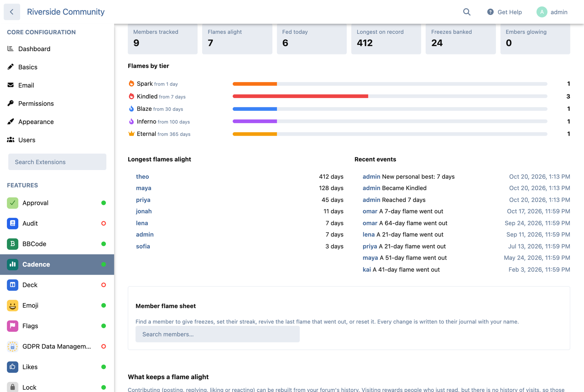The image size is (584, 392).
Task: Open omar link on 64-day flame event
Action: click(x=370, y=223)
